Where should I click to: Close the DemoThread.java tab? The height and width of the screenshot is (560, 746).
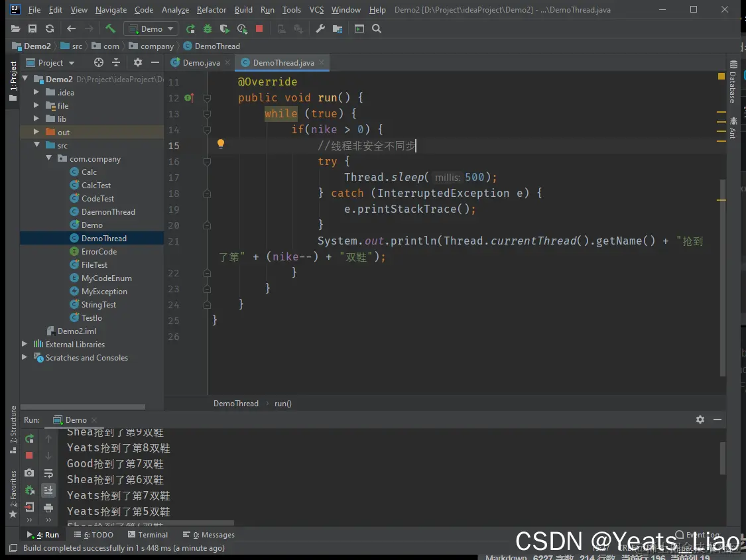tap(322, 62)
